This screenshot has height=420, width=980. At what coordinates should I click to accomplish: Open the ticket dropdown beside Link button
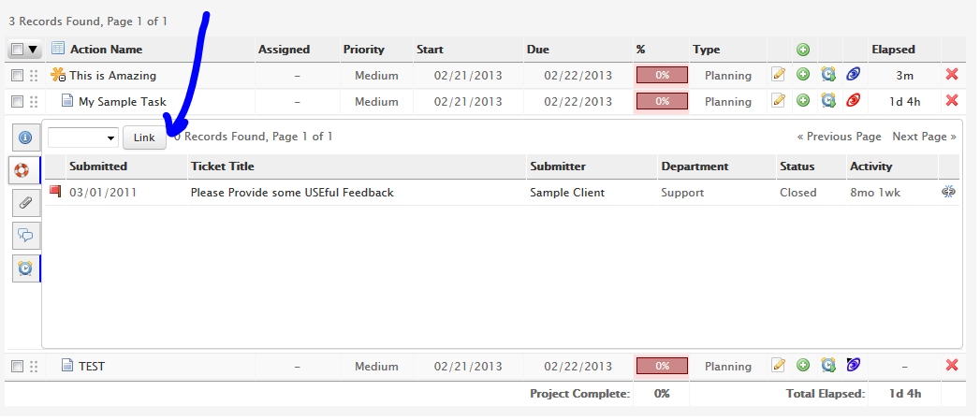[83, 138]
